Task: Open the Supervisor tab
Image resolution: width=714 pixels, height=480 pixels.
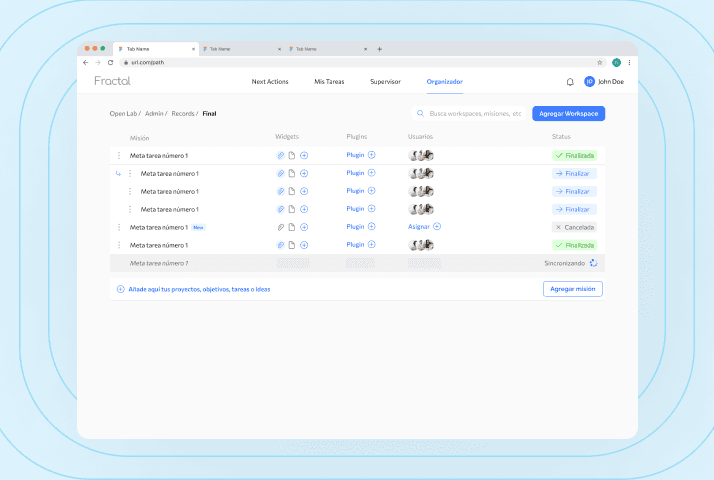Action: [x=385, y=82]
